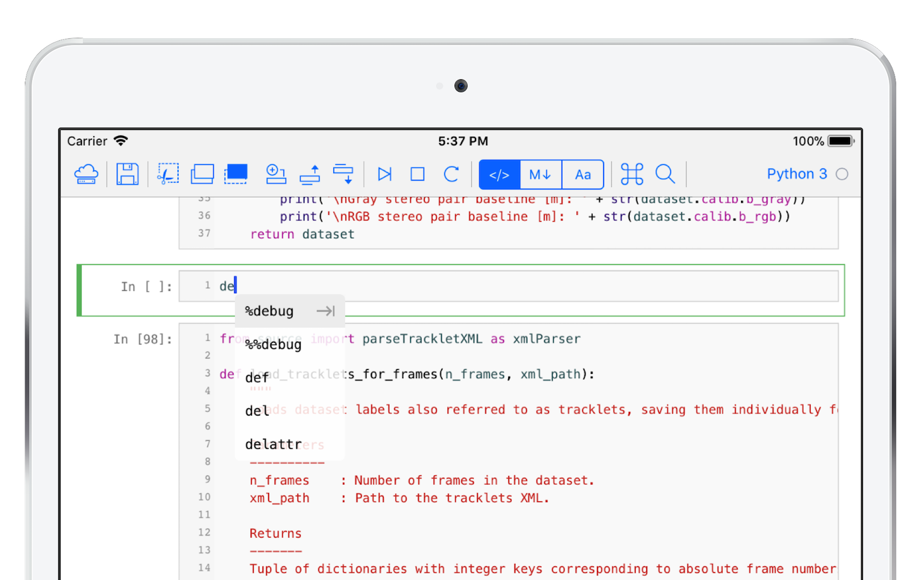The height and width of the screenshot is (580, 924).
Task: Restart the kernel circular arrow
Action: pos(452,174)
